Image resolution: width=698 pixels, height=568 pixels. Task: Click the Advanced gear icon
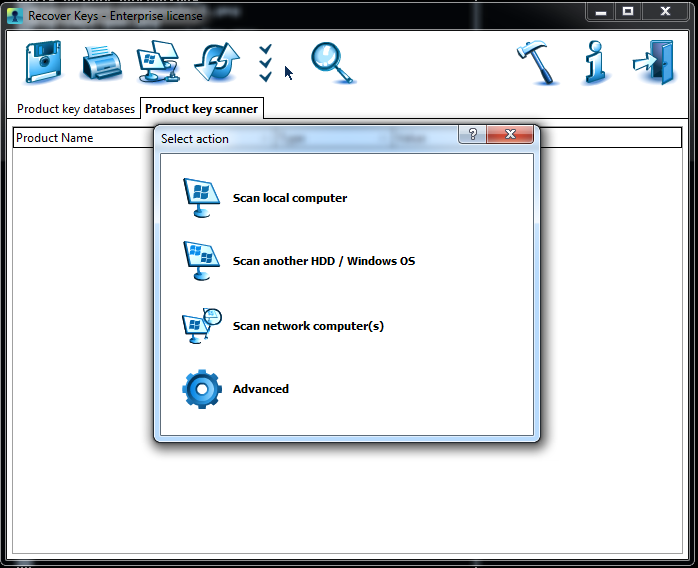point(202,389)
